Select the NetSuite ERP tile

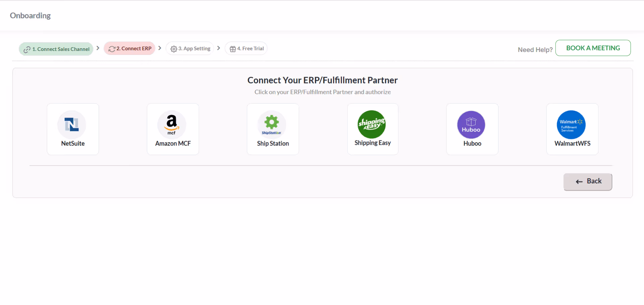pyautogui.click(x=72, y=129)
